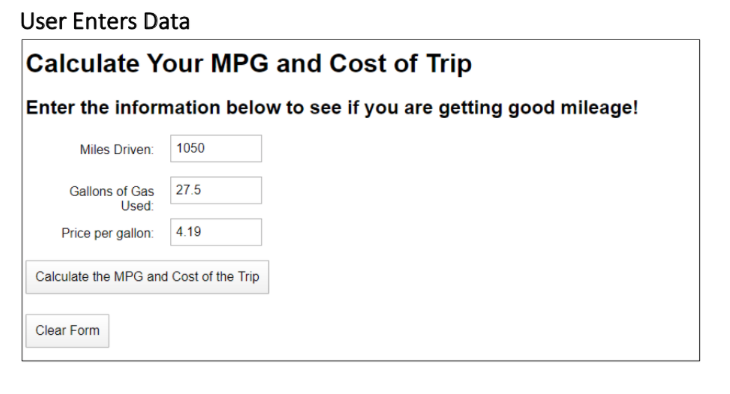730x394 pixels.
Task: Click the word "Data" in the top title
Action: pyautogui.click(x=166, y=21)
